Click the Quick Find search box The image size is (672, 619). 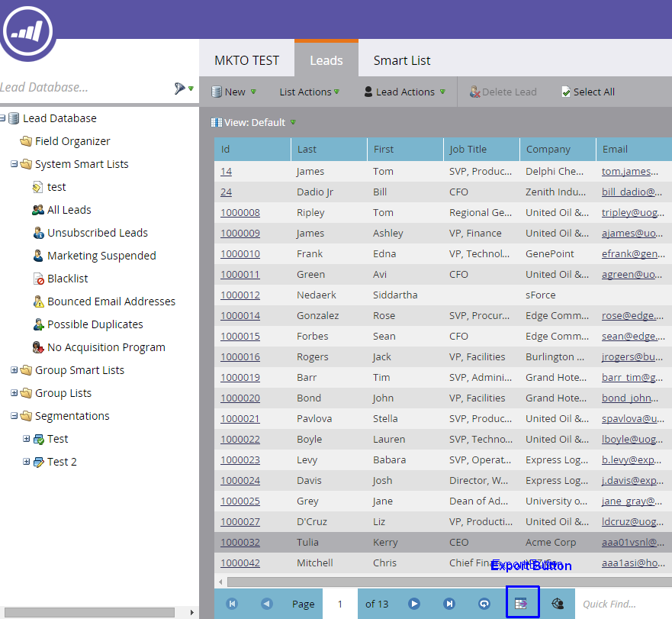(x=624, y=604)
